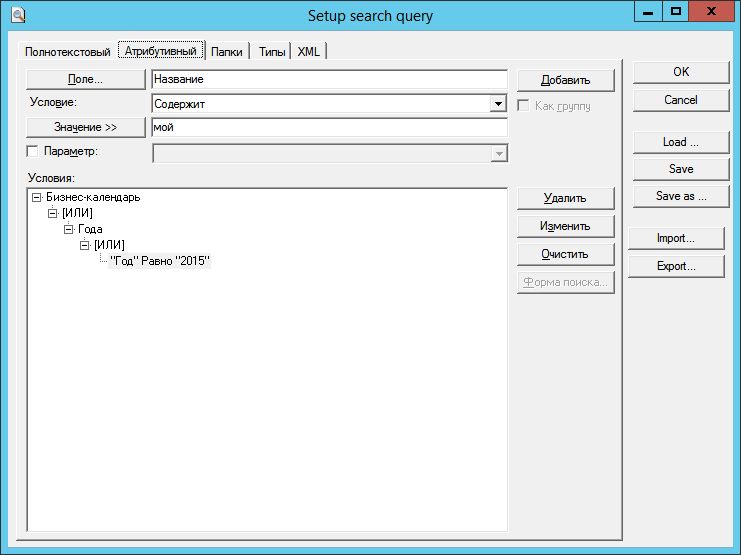Click the search icon in title bar

coord(17,14)
